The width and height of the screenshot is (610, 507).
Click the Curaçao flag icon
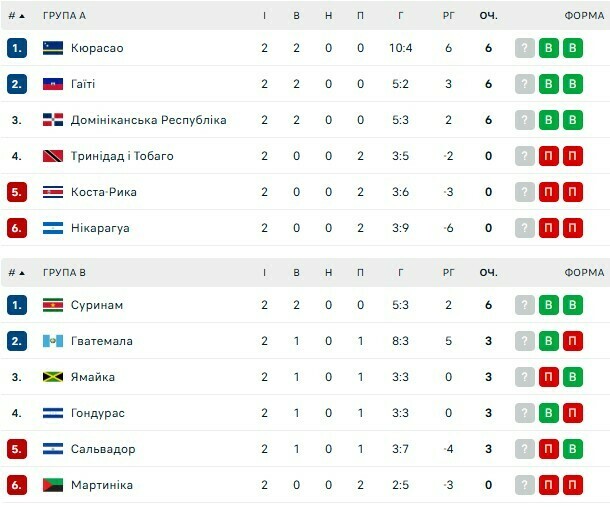(x=53, y=48)
